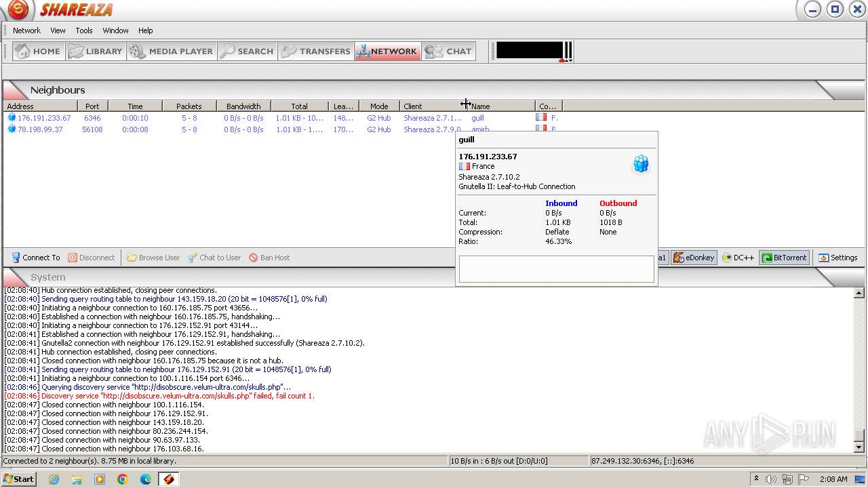Toggle the eDonkey network button
868x488 pixels.
click(x=694, y=258)
